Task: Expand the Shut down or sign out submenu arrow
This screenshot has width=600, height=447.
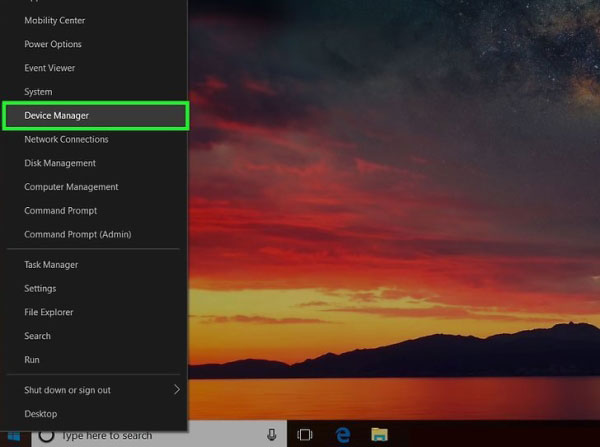Action: (177, 390)
